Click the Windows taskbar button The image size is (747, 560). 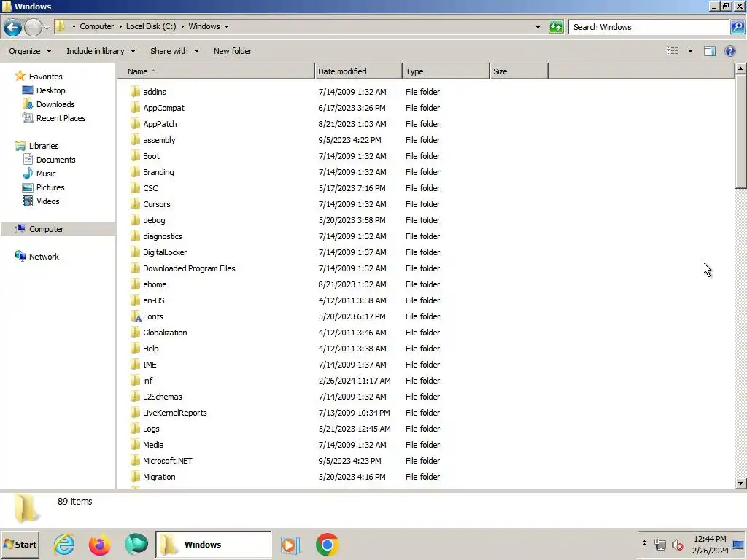pyautogui.click(x=214, y=545)
